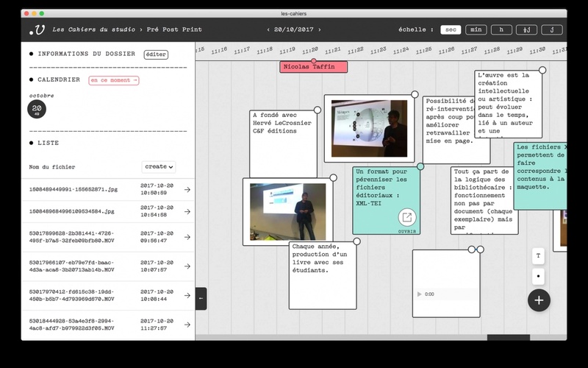The image size is (588, 368).
Task: Expand the Calendrier section header
Action: (54, 79)
